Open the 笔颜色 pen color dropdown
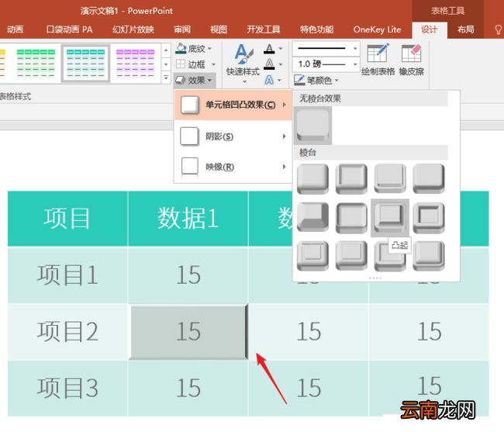 (316, 80)
